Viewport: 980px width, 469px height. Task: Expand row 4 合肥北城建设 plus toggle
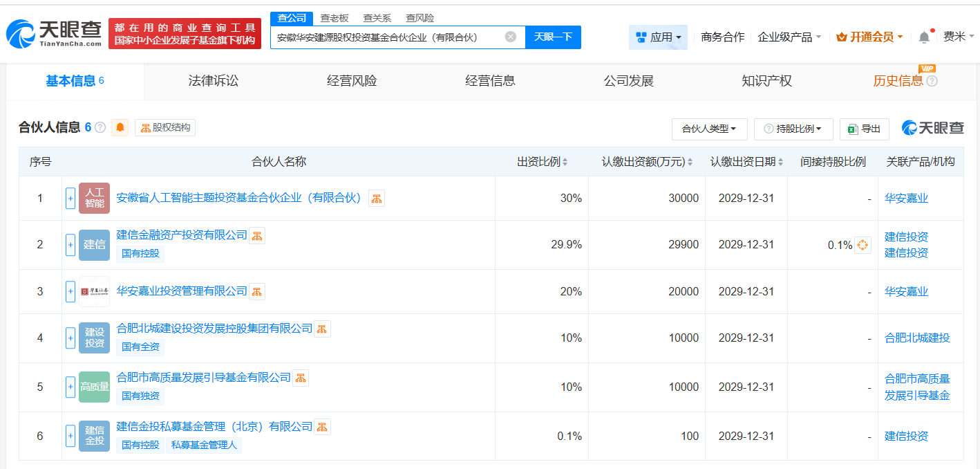click(70, 338)
